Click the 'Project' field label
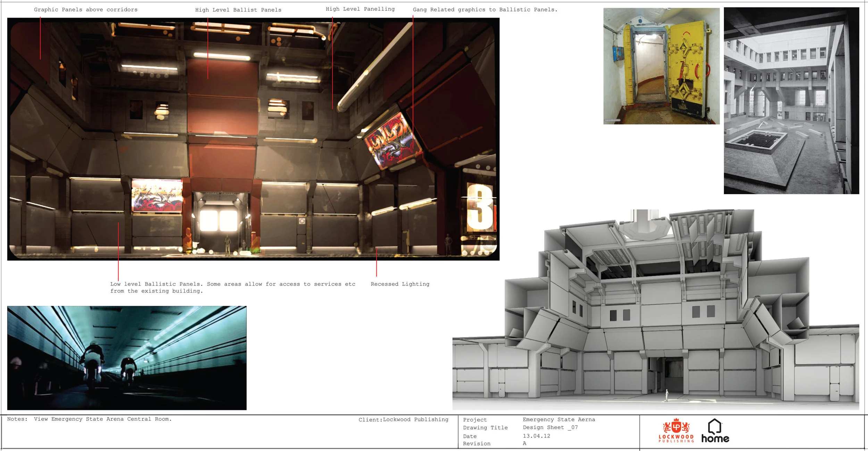Image resolution: width=868 pixels, height=451 pixels. (475, 420)
